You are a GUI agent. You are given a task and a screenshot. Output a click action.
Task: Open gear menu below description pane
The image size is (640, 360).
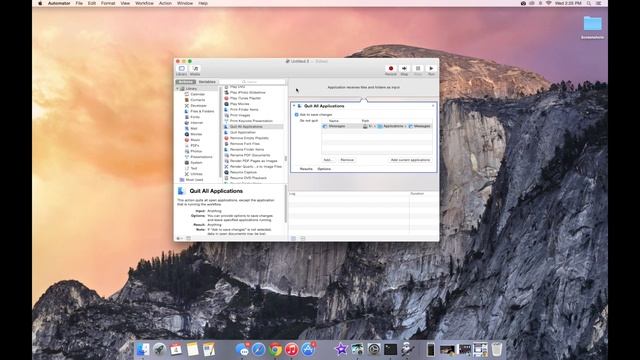pyautogui.click(x=180, y=238)
